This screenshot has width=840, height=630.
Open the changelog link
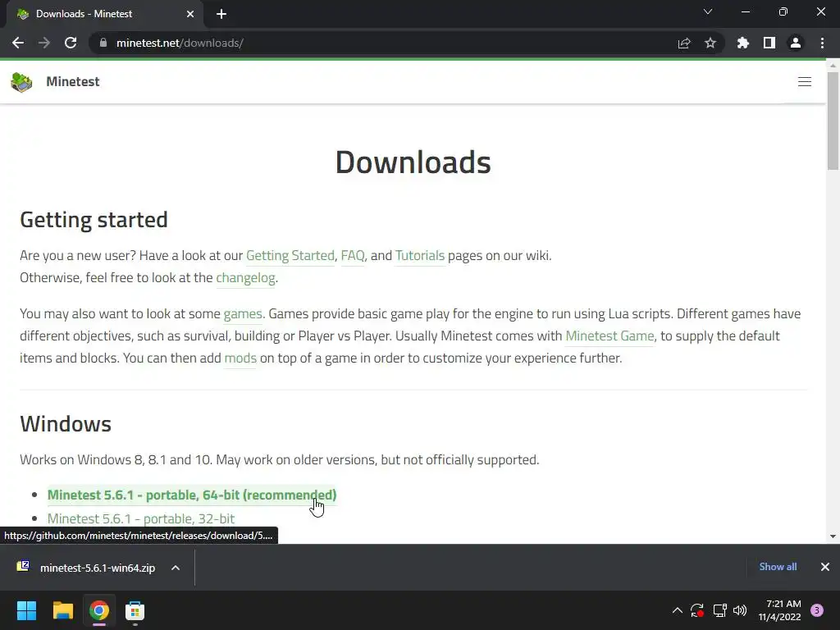(x=245, y=277)
